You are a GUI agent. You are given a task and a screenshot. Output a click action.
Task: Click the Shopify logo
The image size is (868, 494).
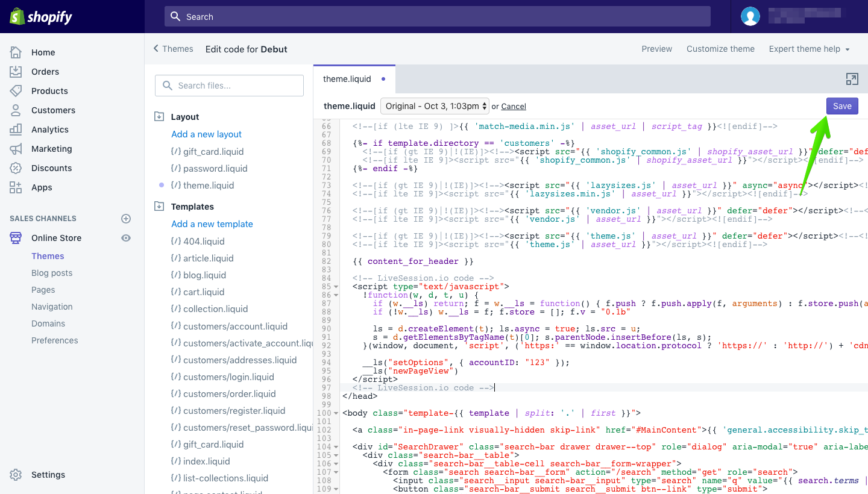click(41, 16)
